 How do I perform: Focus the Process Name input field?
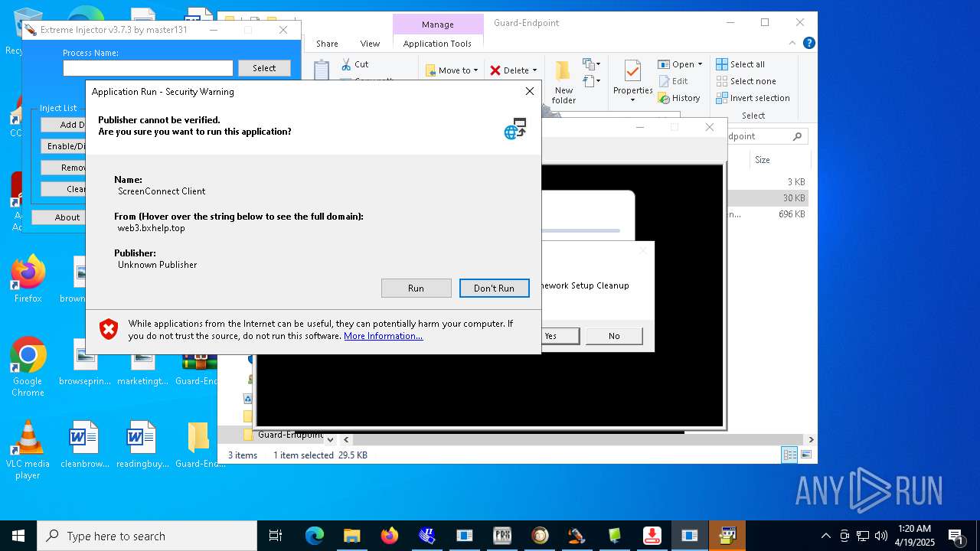[148, 68]
